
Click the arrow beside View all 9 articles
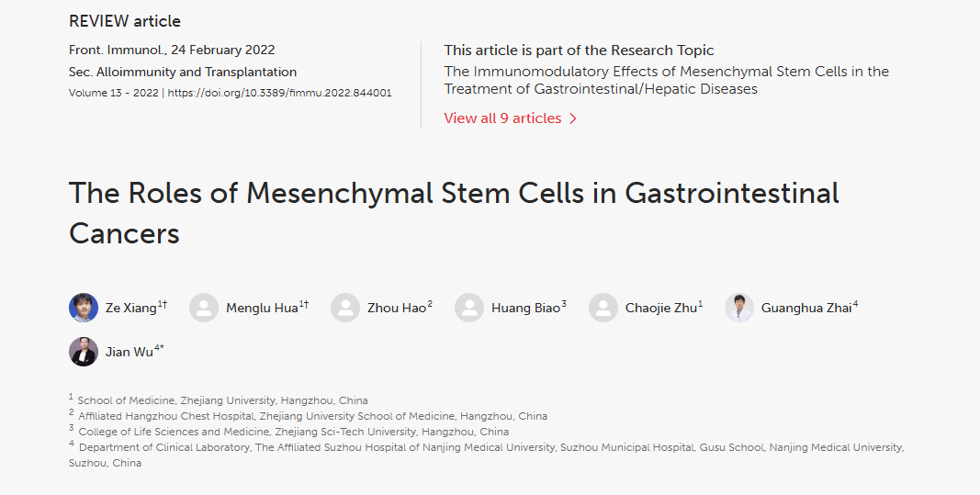(x=573, y=118)
